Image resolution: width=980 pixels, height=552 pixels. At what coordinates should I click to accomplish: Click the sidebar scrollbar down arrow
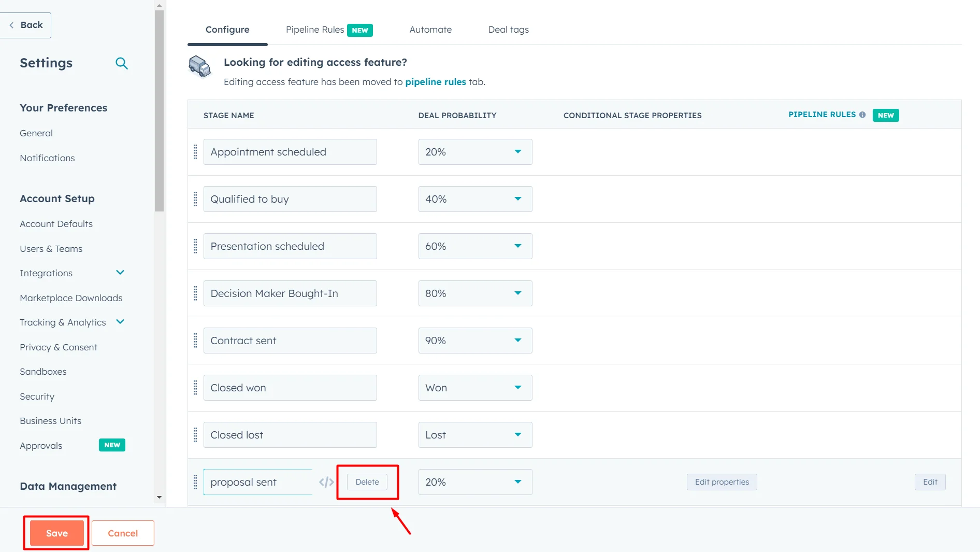click(159, 497)
